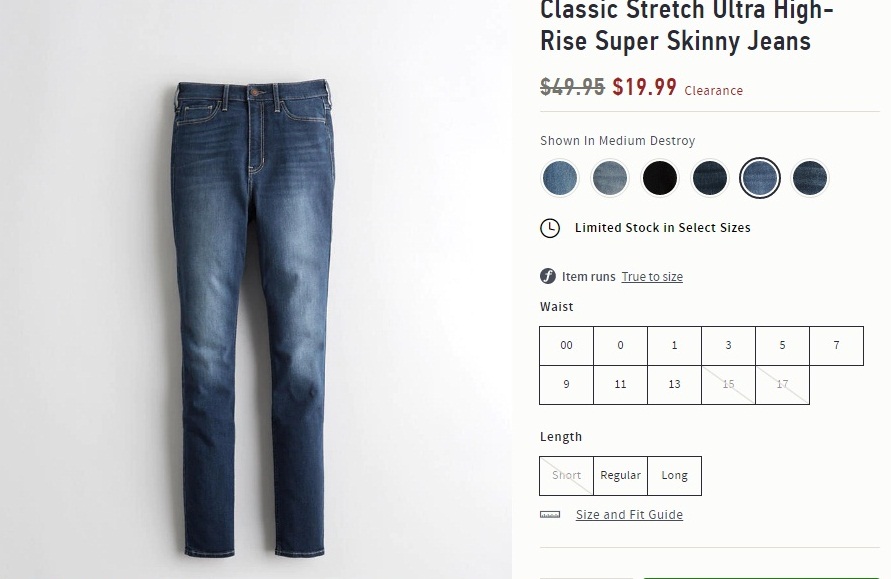Pick waist size 1
Viewport: 891px width, 579px height.
[x=675, y=346]
